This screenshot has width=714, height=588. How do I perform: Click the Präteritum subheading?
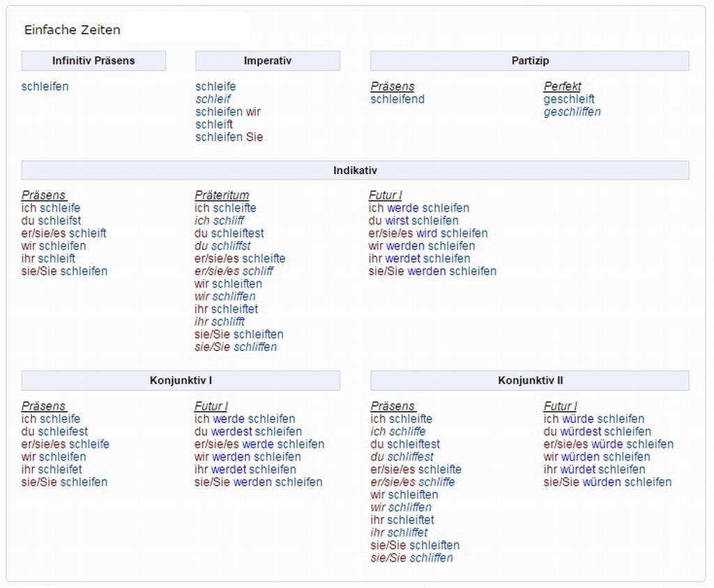(222, 195)
